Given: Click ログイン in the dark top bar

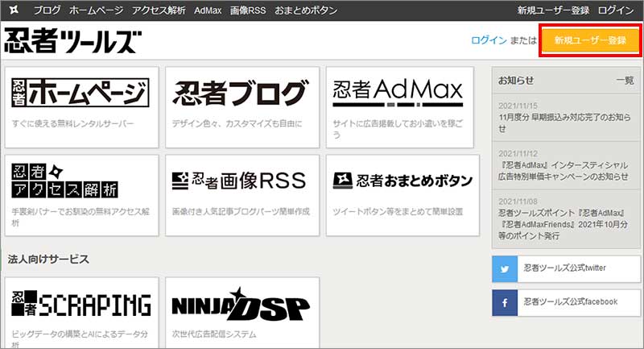Looking at the screenshot, I should (616, 10).
